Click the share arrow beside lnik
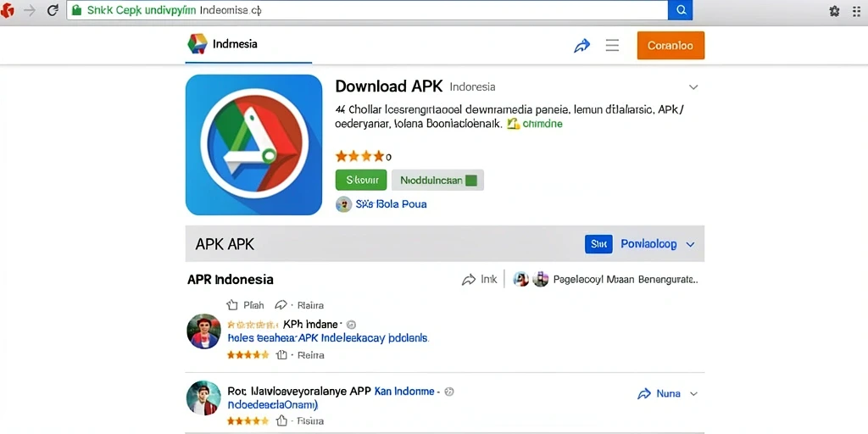868x434 pixels. click(x=469, y=280)
